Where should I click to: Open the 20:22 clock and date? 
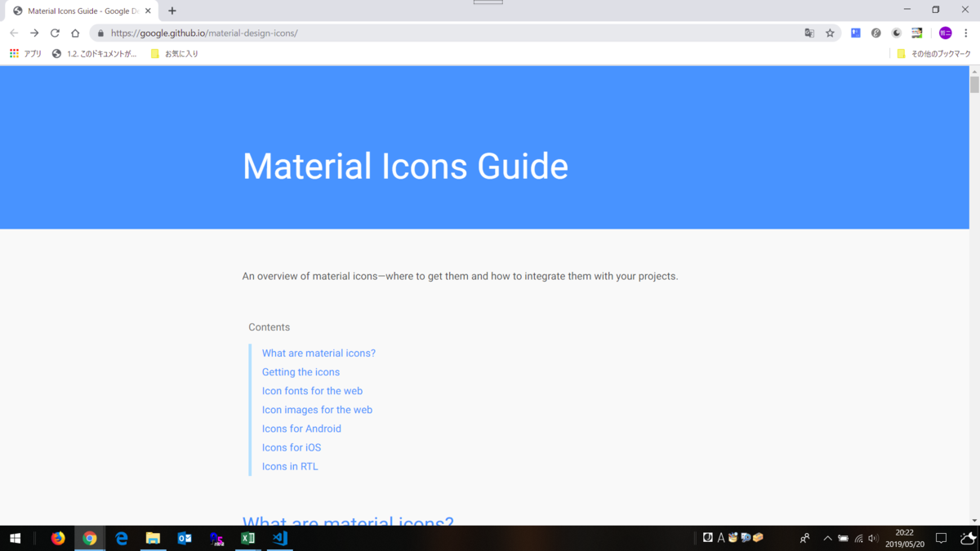[x=905, y=538]
